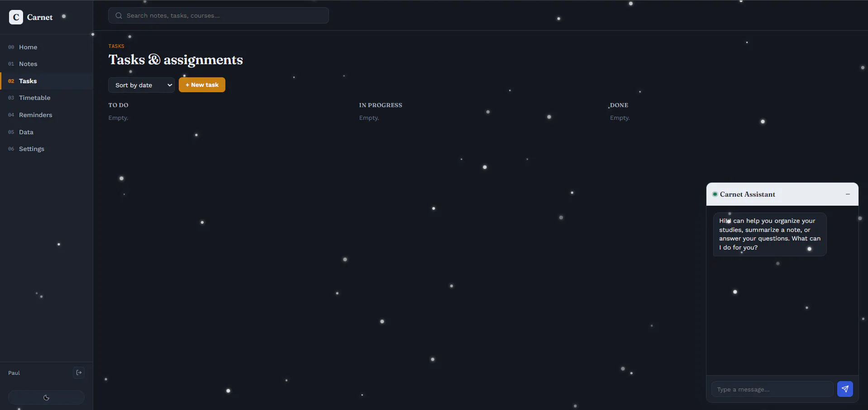
Task: Open the Sort by date dropdown
Action: click(x=141, y=85)
